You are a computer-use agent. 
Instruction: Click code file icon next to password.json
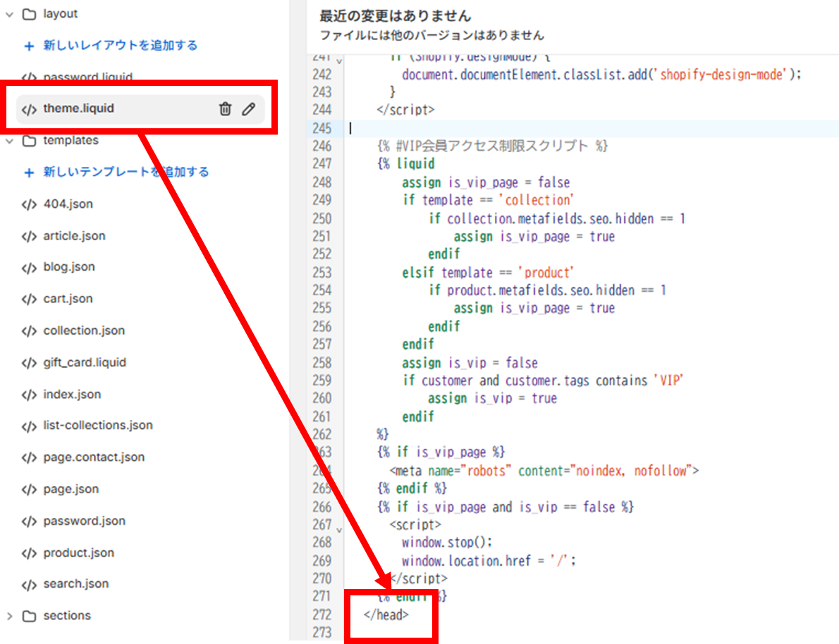[29, 522]
